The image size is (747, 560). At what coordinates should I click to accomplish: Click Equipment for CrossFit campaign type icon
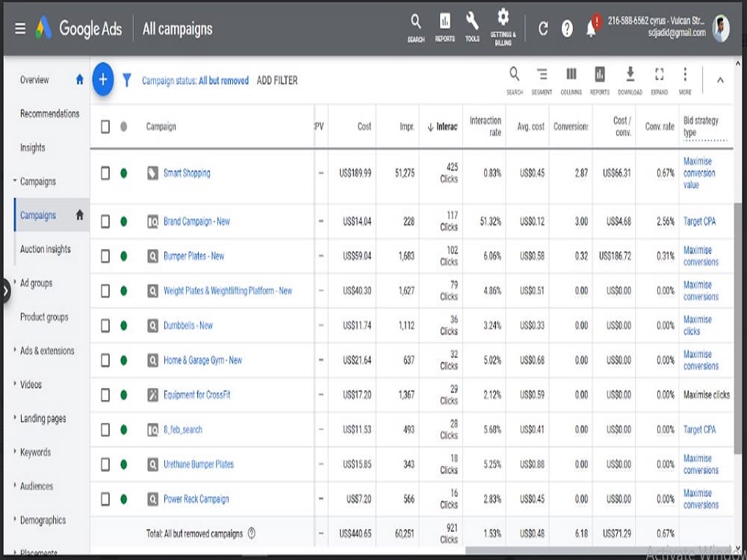click(x=152, y=395)
